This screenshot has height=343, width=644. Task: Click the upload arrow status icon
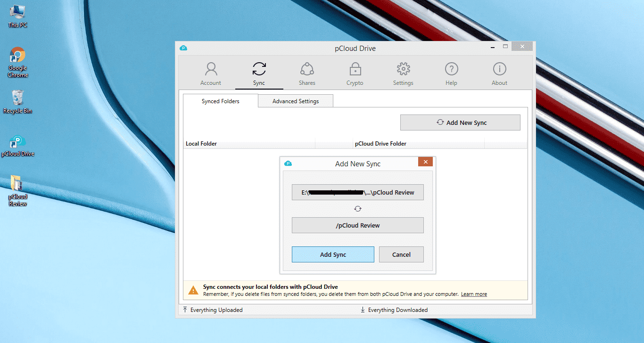[185, 310]
